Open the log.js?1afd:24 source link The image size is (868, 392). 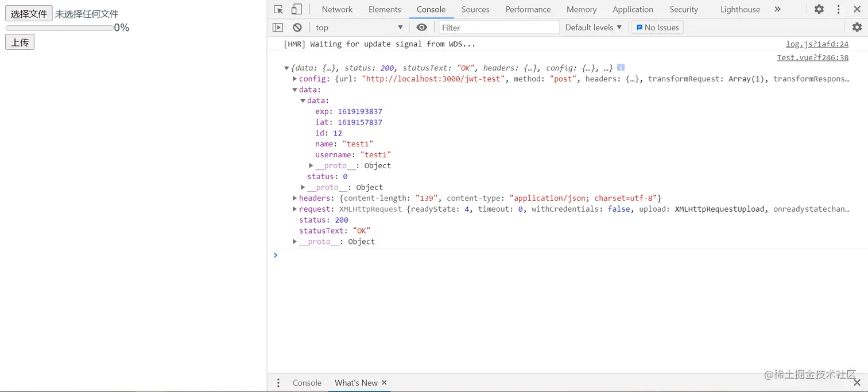coord(817,44)
